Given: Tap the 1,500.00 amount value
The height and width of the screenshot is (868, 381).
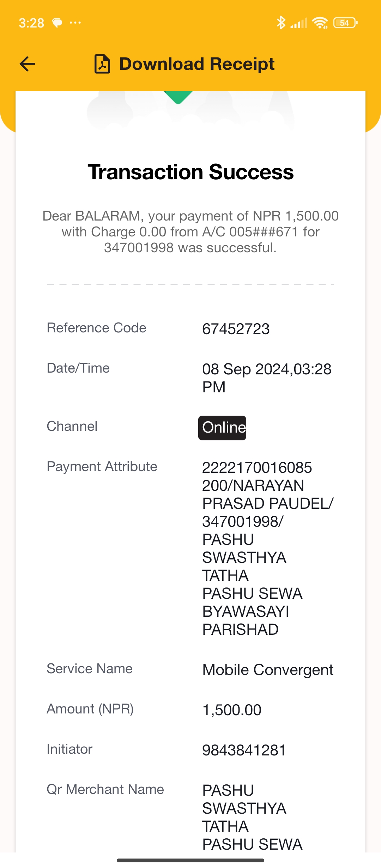Looking at the screenshot, I should [232, 710].
